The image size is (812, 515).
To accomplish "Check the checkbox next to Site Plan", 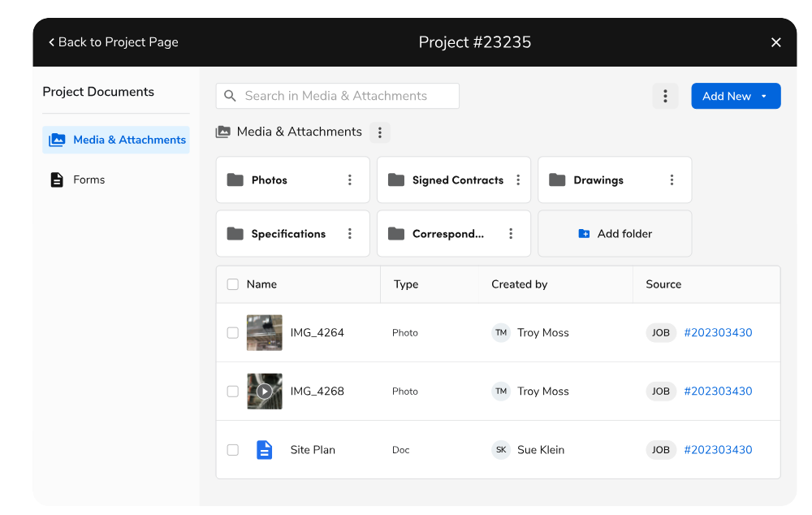I will click(233, 449).
